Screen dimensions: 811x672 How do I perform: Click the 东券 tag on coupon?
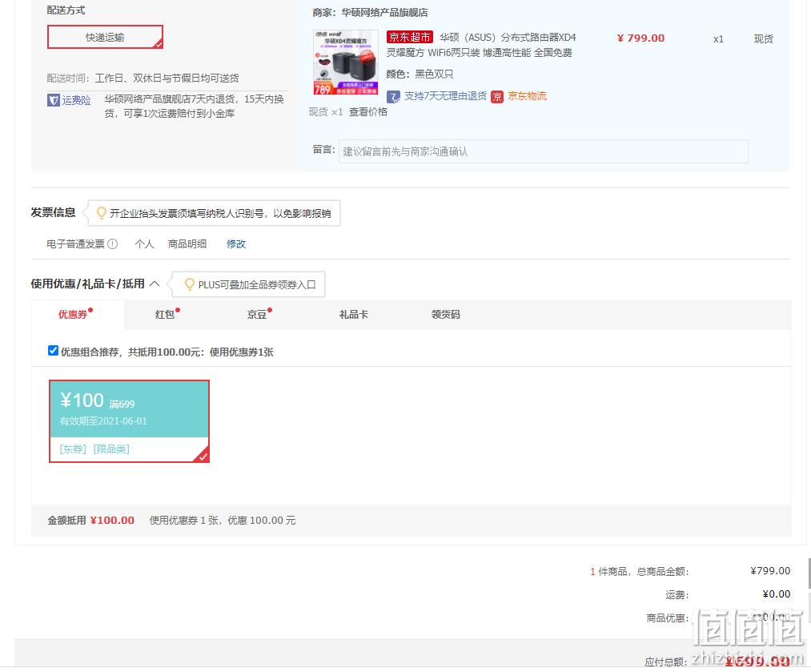coord(73,449)
